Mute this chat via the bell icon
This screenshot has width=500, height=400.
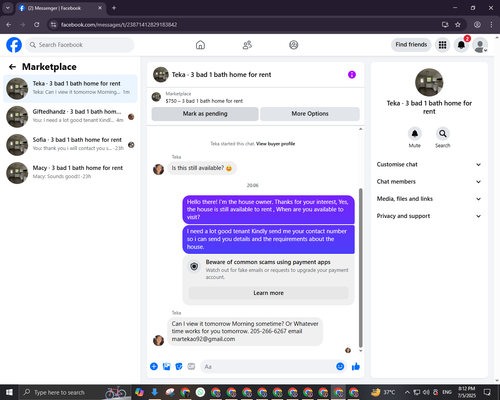[415, 134]
